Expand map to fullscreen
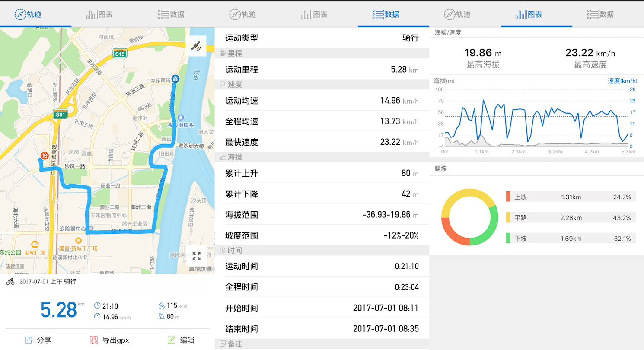644x350 pixels. coord(196,256)
